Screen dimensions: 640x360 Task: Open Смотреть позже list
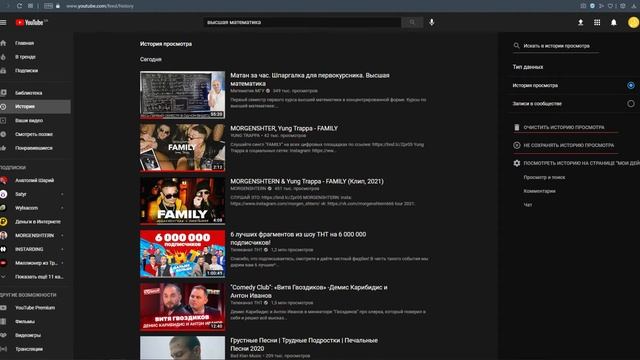pos(35,134)
